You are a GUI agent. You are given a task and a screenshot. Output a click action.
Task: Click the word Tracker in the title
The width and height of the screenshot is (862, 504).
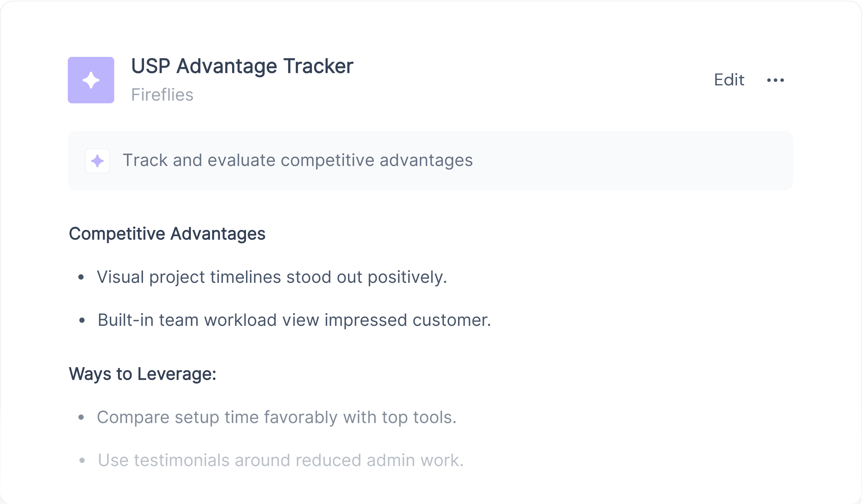pyautogui.click(x=318, y=66)
